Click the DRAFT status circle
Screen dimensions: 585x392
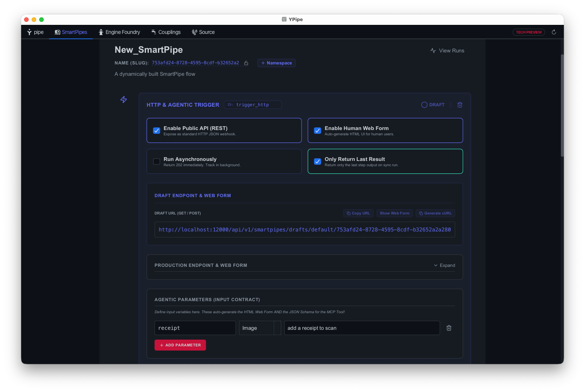pos(424,105)
